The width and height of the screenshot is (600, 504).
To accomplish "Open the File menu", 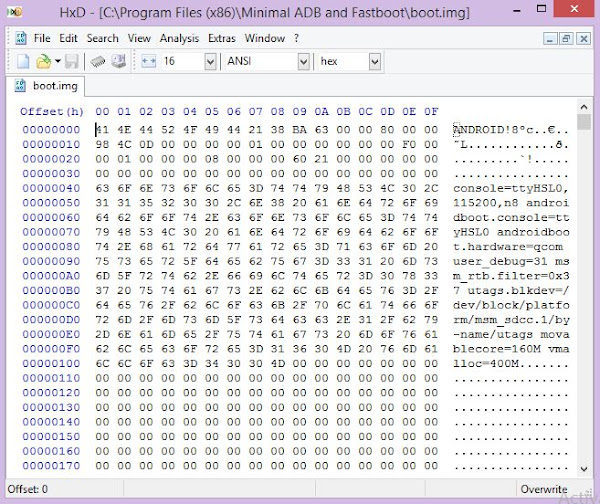I will [x=42, y=38].
